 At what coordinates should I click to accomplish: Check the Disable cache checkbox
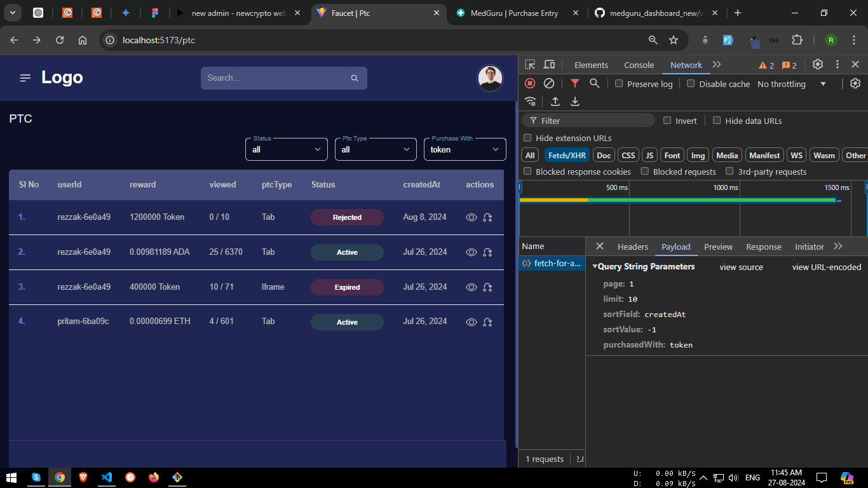(691, 84)
